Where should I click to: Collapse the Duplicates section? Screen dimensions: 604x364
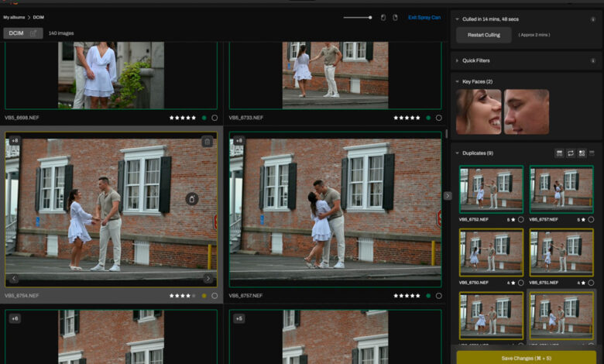click(x=457, y=153)
